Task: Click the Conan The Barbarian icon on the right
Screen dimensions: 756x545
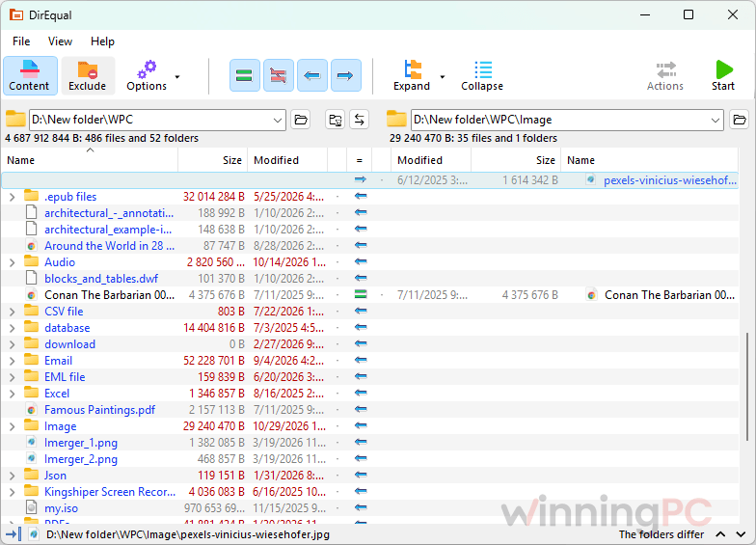Action: pyautogui.click(x=591, y=295)
